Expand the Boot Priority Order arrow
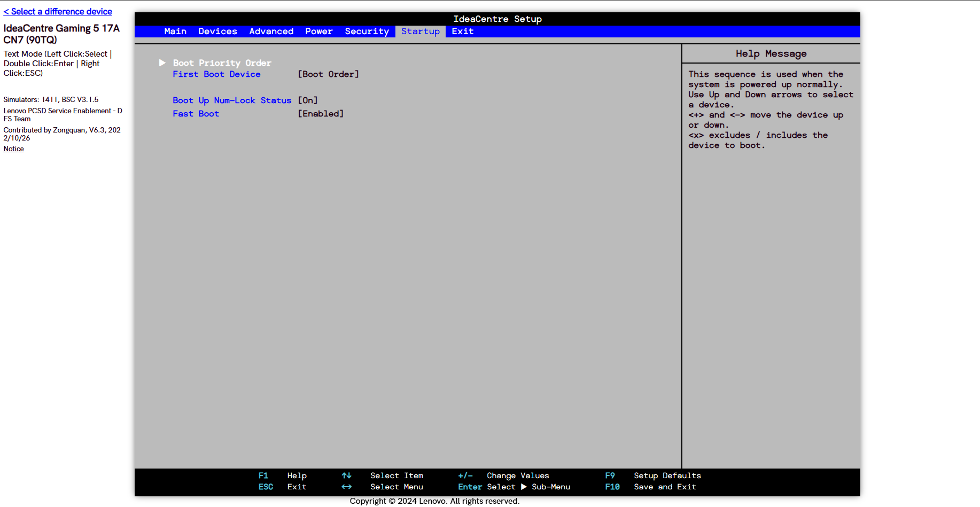 162,63
